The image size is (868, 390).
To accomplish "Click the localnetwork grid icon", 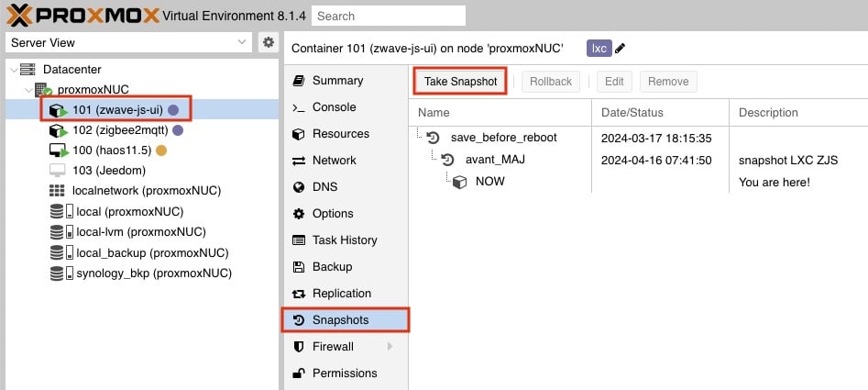I will tap(58, 191).
